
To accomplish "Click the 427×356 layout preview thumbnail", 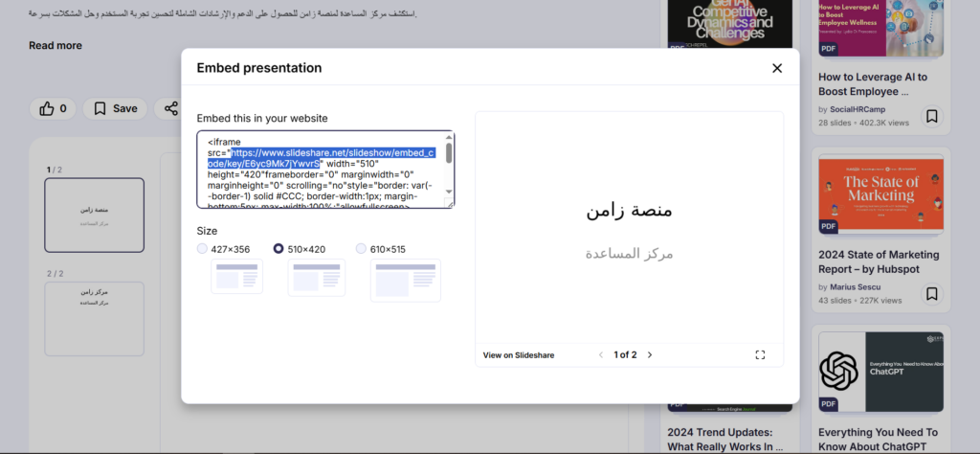I will pos(237,277).
